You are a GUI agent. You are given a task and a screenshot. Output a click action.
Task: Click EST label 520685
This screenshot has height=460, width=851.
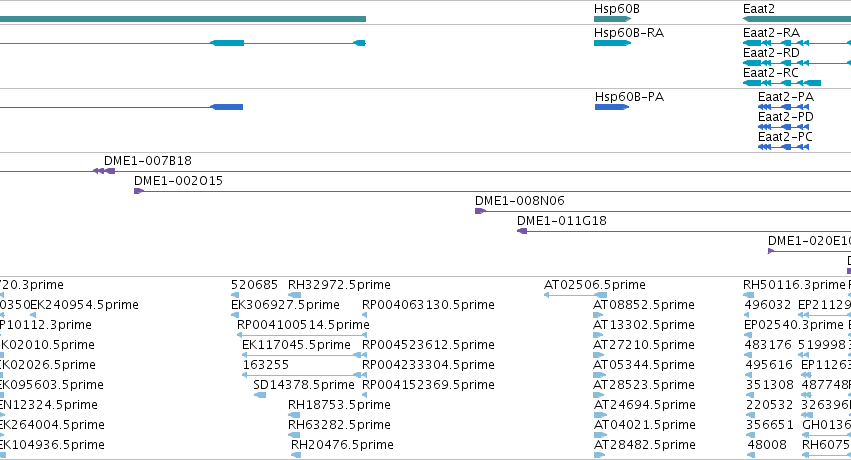point(254,285)
